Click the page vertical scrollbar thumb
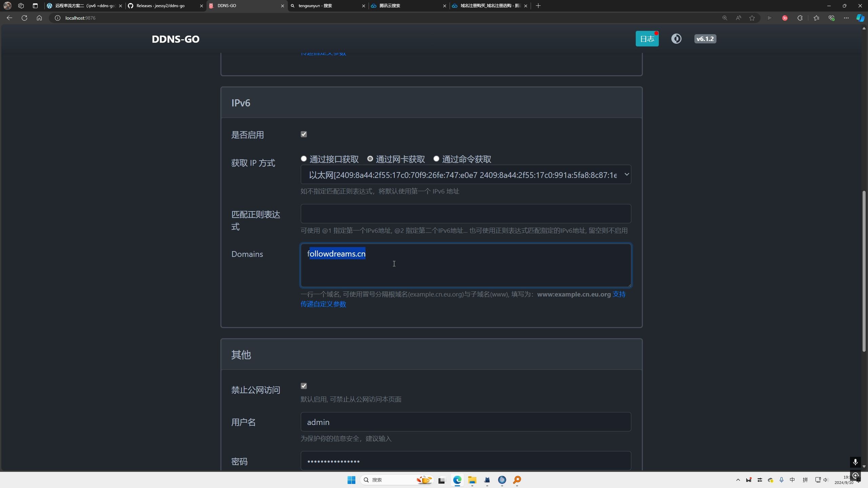Image resolution: width=868 pixels, height=488 pixels. pos(864,271)
